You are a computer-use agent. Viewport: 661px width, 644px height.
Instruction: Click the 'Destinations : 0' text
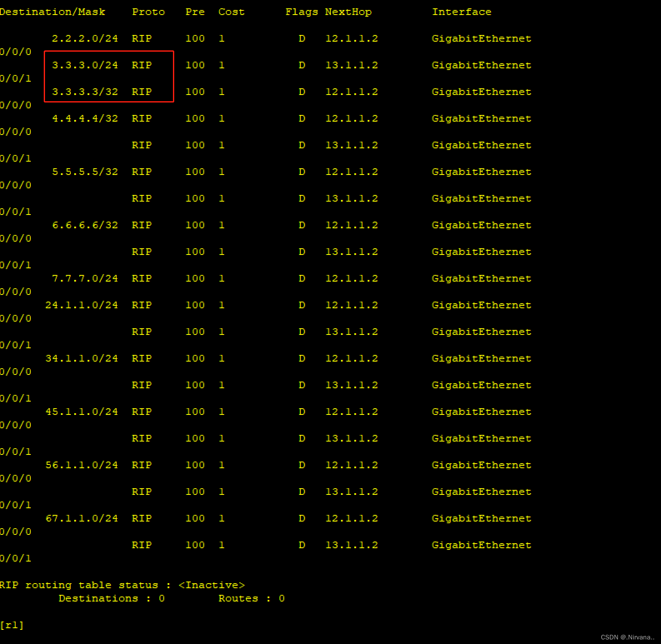(112, 599)
